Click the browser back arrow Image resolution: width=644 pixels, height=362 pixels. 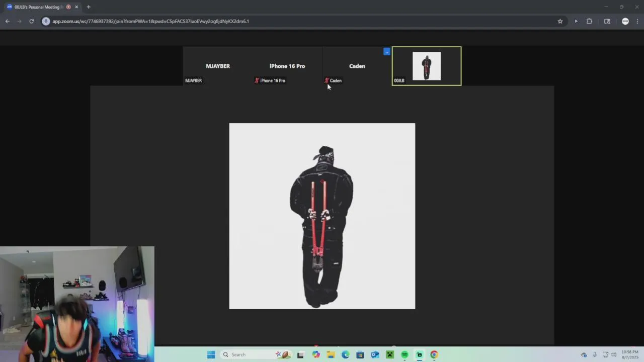click(x=7, y=21)
